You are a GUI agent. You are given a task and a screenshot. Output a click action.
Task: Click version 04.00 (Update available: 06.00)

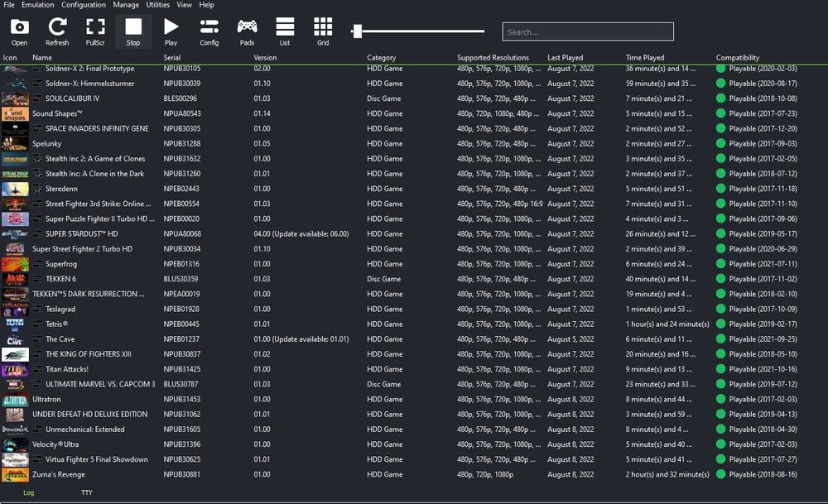pyautogui.click(x=301, y=233)
